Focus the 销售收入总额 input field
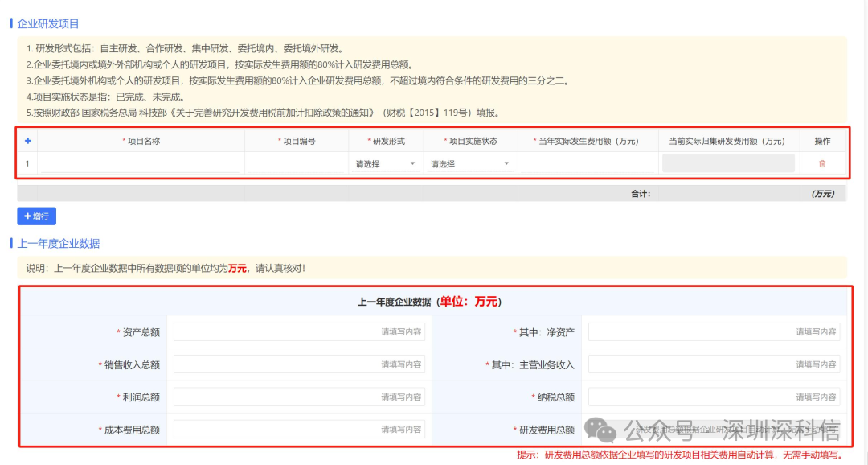 (299, 364)
